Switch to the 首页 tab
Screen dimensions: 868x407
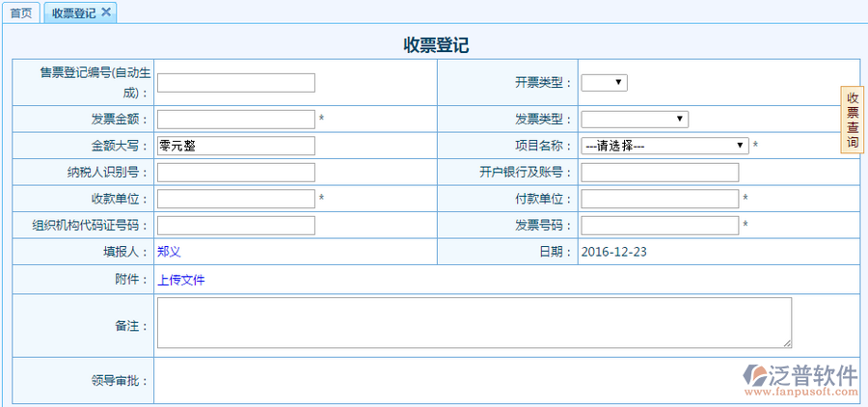[x=21, y=14]
